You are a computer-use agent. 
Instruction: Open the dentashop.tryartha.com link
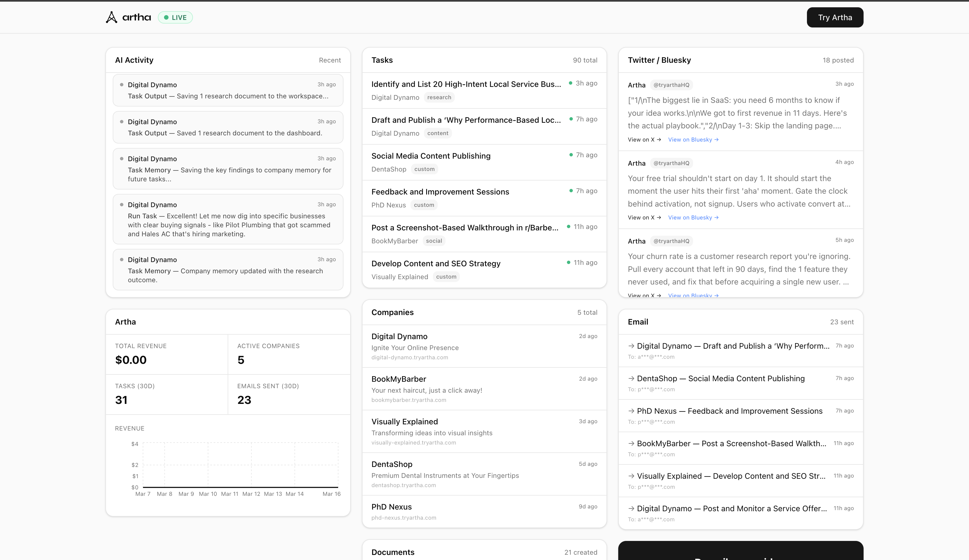click(403, 485)
